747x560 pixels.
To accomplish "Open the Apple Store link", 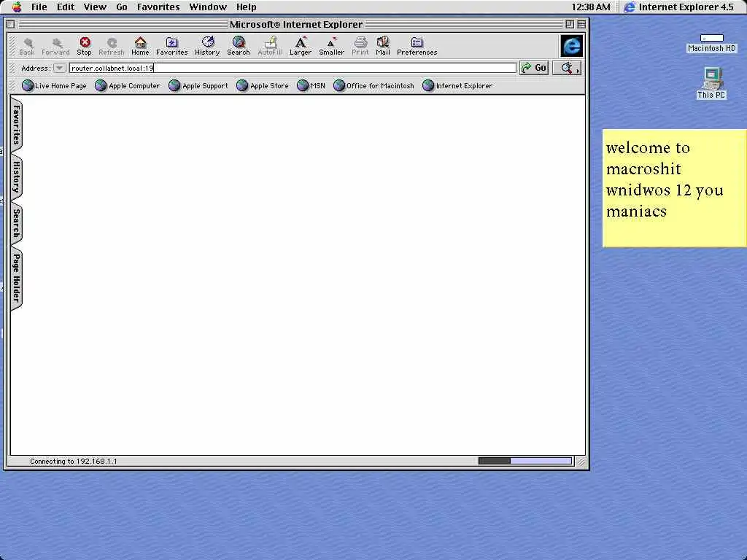I will coord(263,86).
